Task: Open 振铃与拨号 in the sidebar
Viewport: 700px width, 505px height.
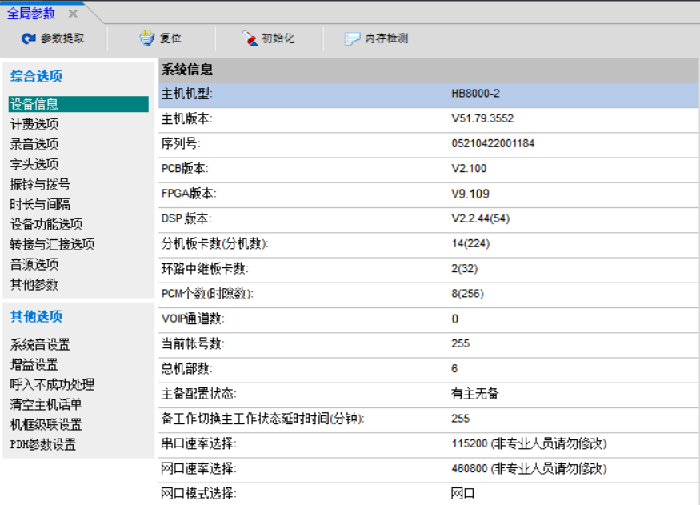Action: 40,184
